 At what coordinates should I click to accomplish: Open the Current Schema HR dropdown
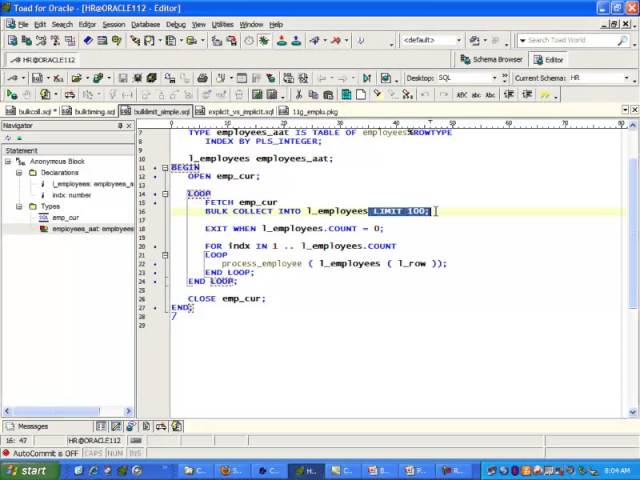(627, 78)
